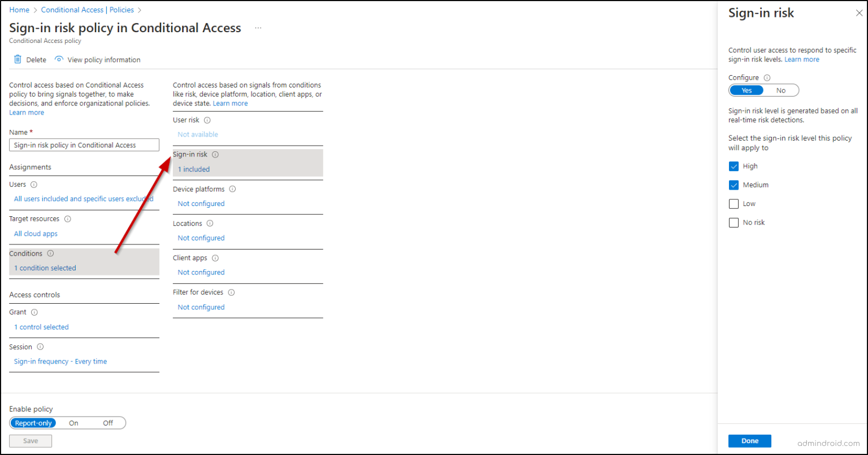Open the ellipsis menu beside policy title

(258, 28)
